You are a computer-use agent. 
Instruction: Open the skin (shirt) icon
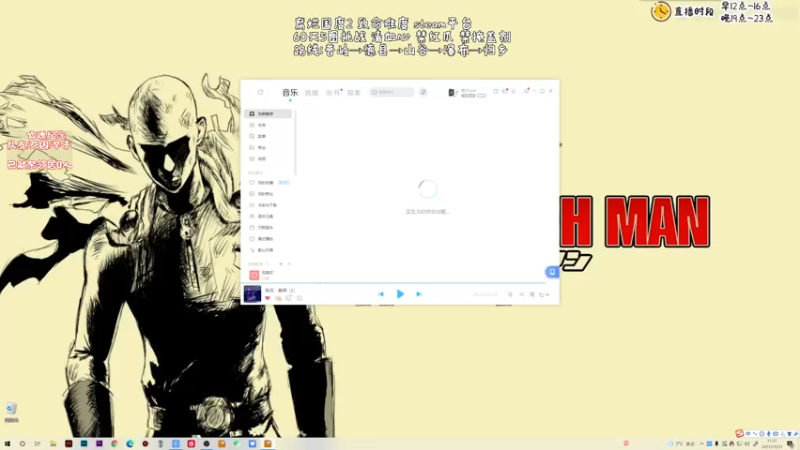(495, 91)
